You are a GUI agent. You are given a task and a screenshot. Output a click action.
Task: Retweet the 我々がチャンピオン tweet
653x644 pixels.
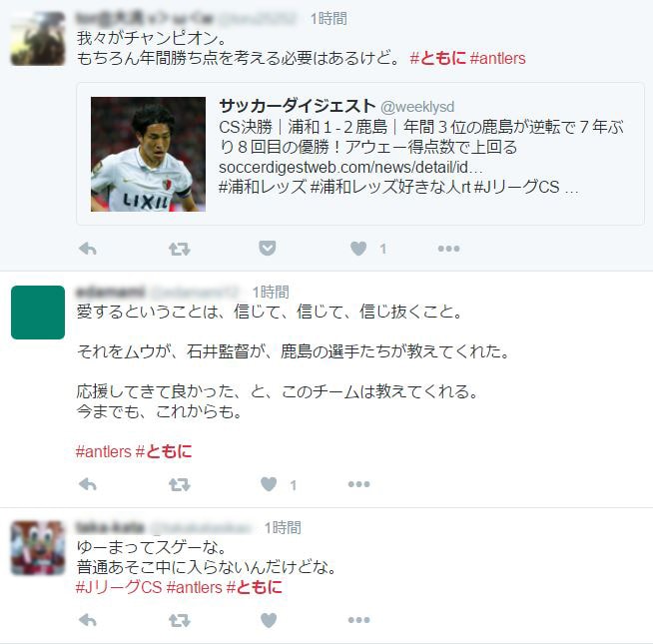[180, 249]
